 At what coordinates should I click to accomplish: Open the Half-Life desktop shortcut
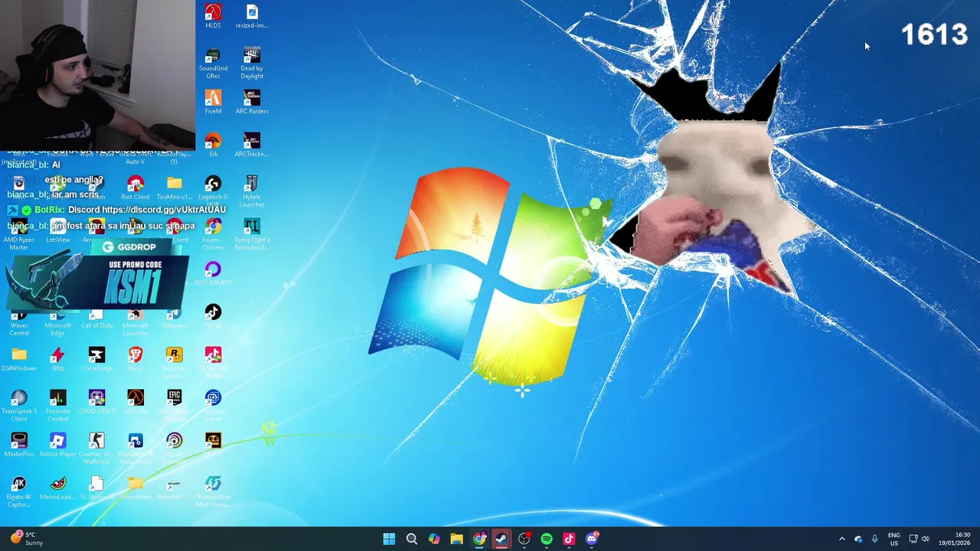[x=136, y=402]
